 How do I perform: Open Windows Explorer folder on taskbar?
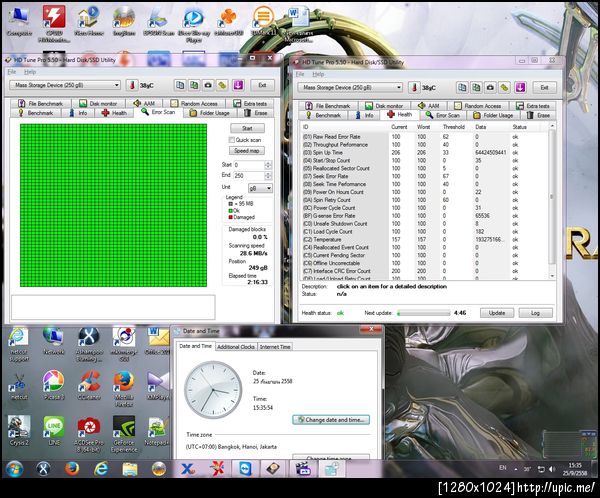coord(130,469)
